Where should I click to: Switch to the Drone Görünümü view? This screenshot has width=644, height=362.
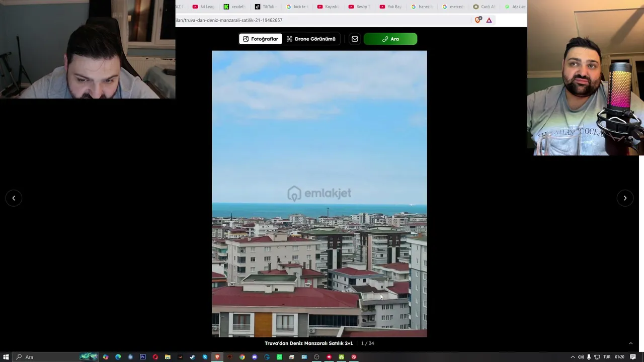pyautogui.click(x=311, y=39)
